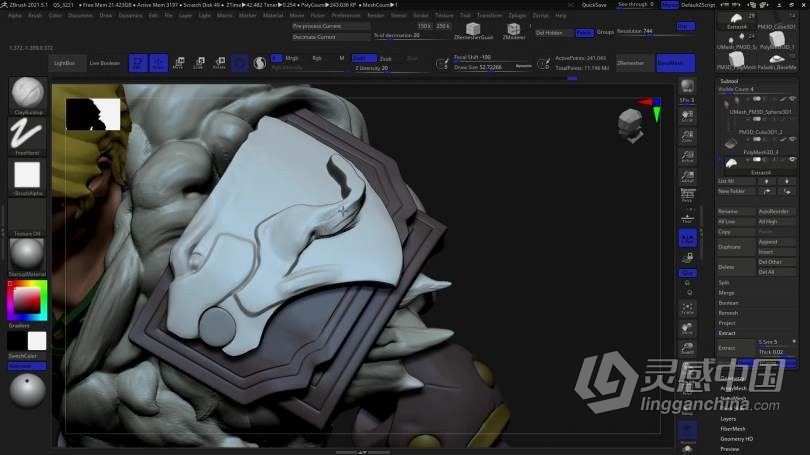The height and width of the screenshot is (455, 810).
Task: Activate Draw mode button
Action: coord(159,63)
